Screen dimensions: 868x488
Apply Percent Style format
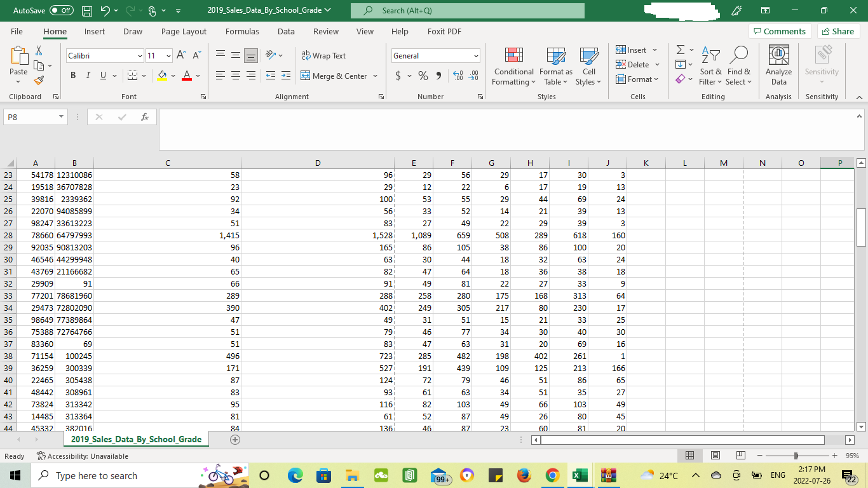[x=423, y=76]
